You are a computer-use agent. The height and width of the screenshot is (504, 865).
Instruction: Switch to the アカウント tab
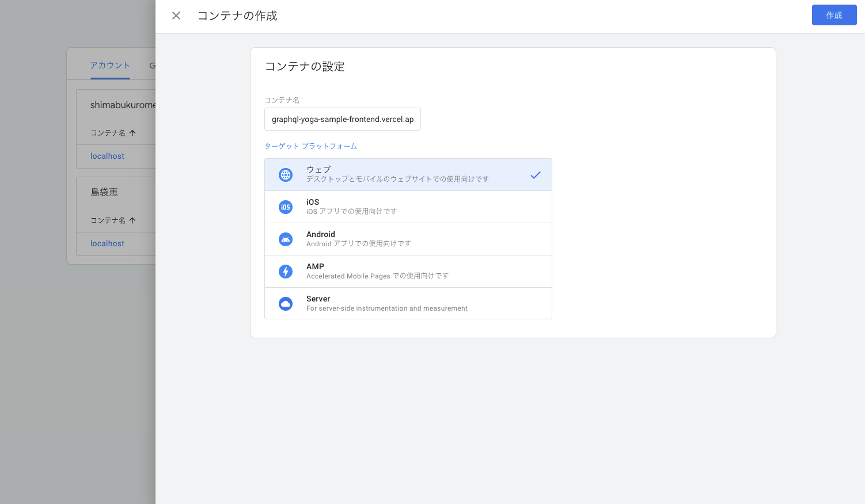[110, 65]
